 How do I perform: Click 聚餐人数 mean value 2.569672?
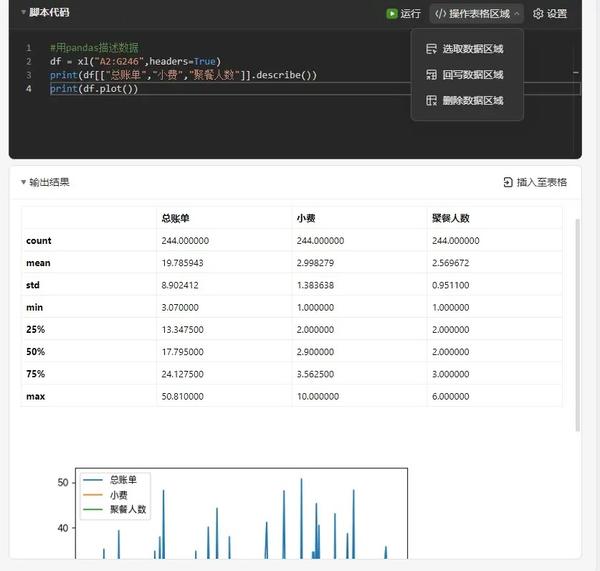coord(450,263)
